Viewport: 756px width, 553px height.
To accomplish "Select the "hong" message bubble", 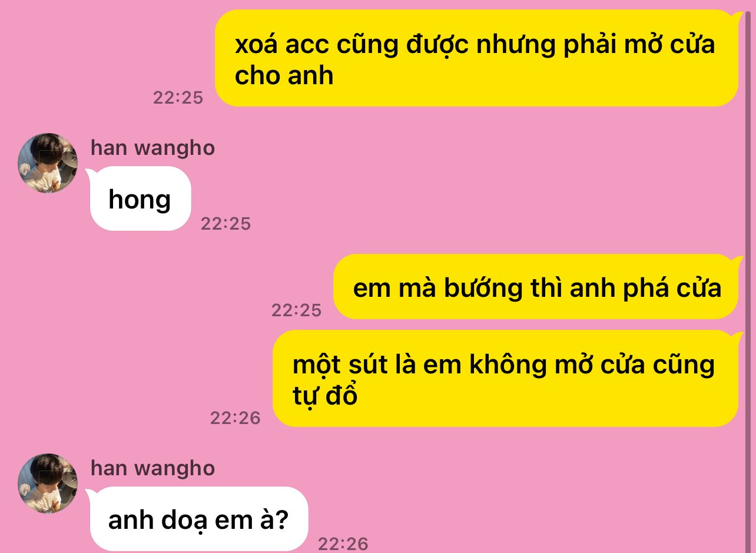I will (141, 198).
